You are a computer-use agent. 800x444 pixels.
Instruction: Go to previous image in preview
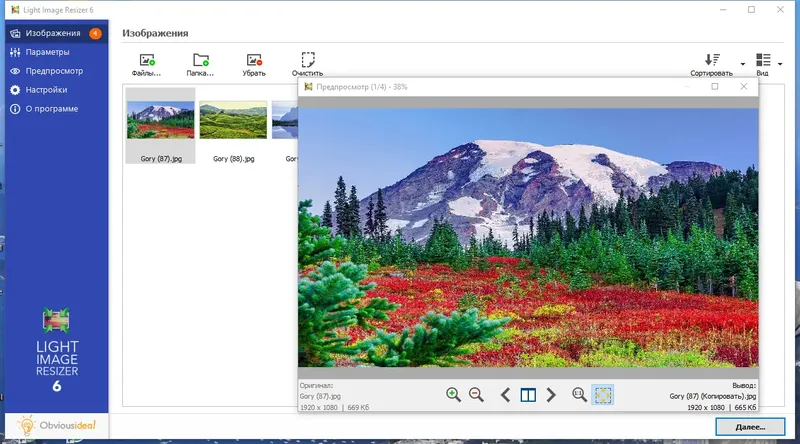point(505,395)
